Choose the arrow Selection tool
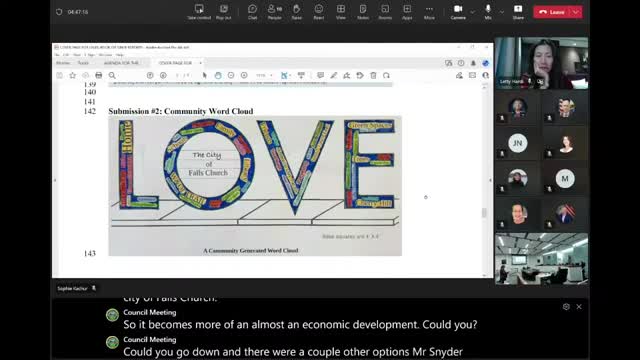This screenshot has width=640, height=360. click(204, 76)
